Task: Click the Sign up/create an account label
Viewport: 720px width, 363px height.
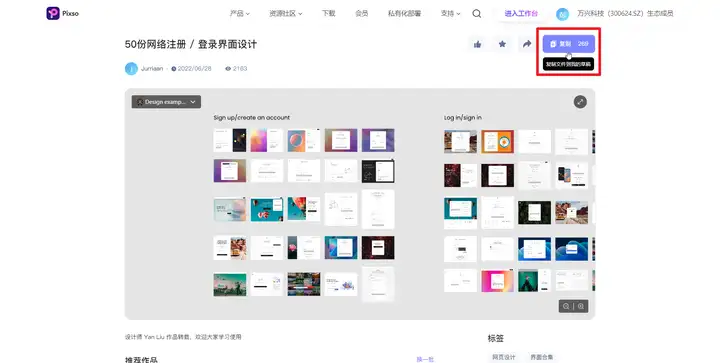Action: 252,117
